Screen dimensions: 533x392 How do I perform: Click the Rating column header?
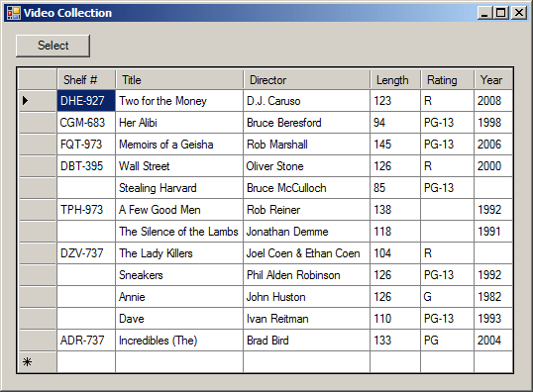(x=448, y=80)
